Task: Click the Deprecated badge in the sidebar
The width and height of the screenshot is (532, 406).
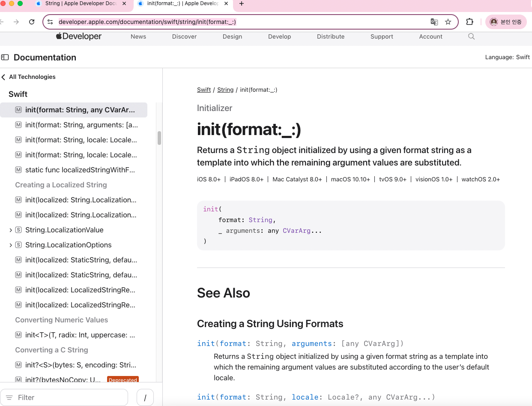Action: pos(123,380)
